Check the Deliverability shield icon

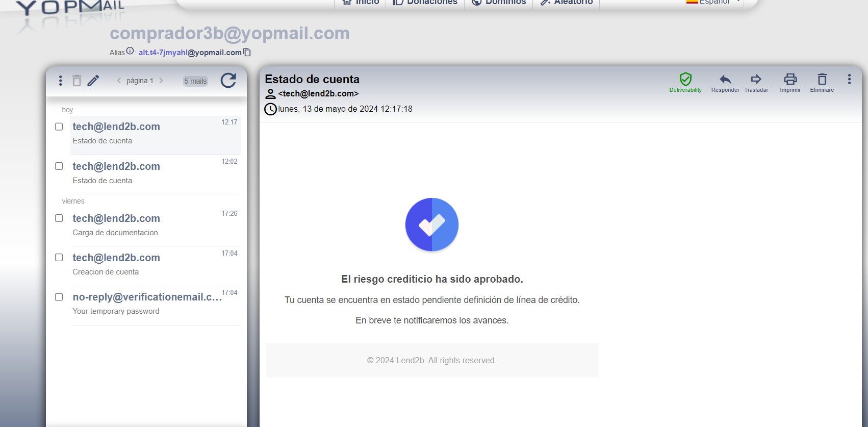685,82
